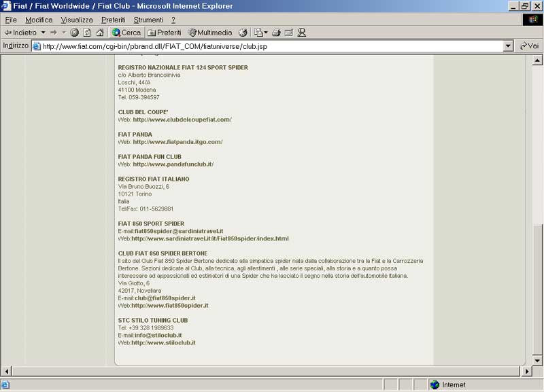Click the edit page toolbar icon
The image size is (544, 392).
click(288, 33)
